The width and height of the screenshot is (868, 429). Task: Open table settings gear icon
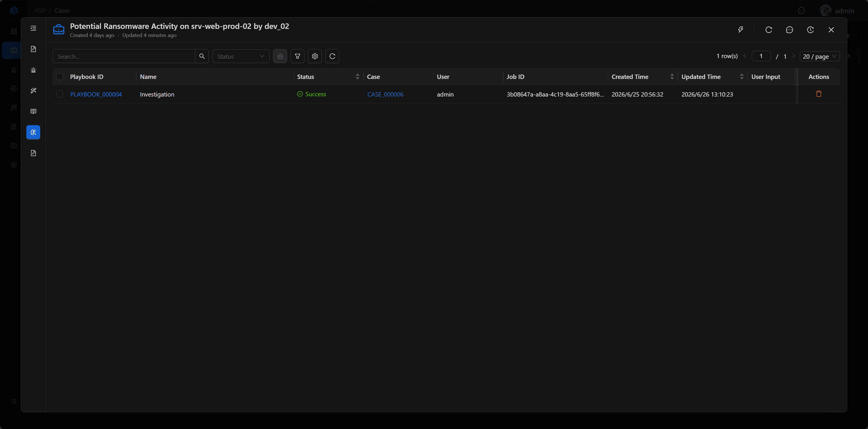[x=315, y=56]
